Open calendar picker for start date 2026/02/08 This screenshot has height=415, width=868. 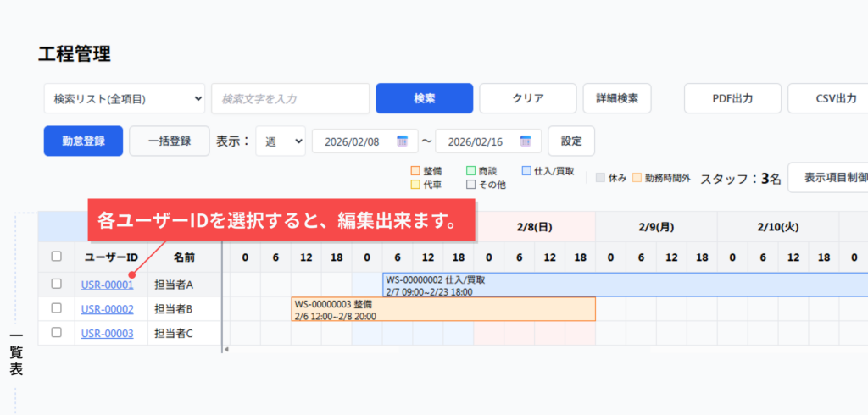402,141
